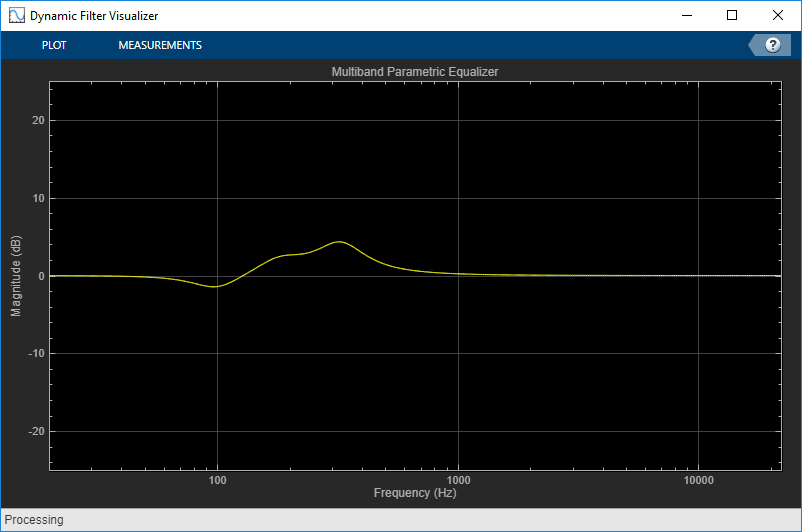The height and width of the screenshot is (532, 802).
Task: Select the -20 dB y-axis tick label
Action: pos(36,431)
